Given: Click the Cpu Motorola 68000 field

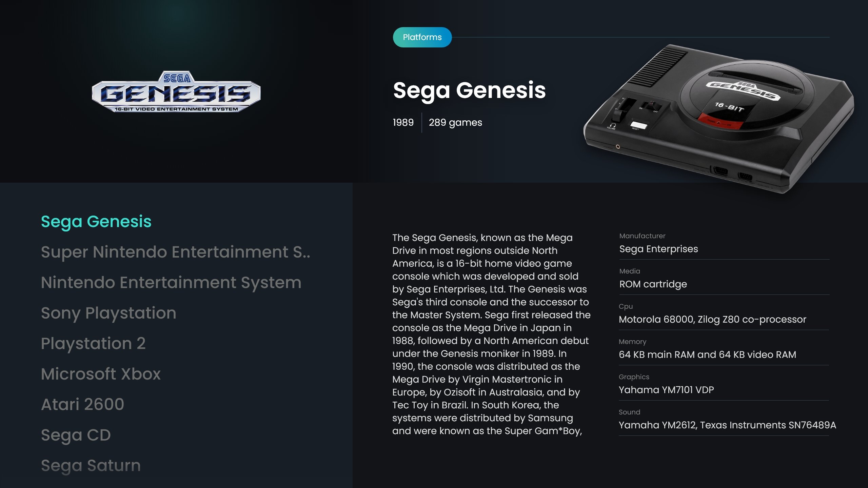Looking at the screenshot, I should pyautogui.click(x=724, y=315).
